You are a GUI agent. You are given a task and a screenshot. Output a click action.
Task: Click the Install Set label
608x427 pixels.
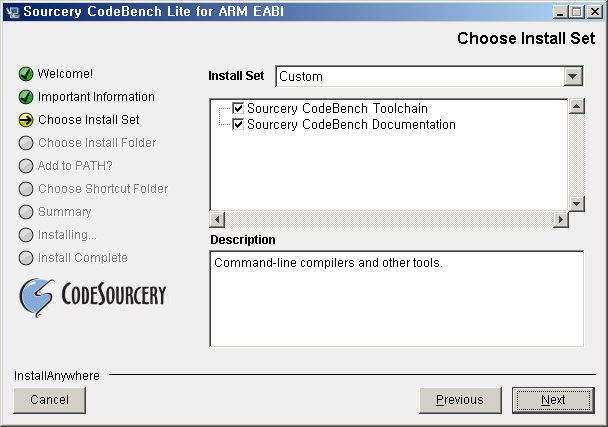(236, 76)
